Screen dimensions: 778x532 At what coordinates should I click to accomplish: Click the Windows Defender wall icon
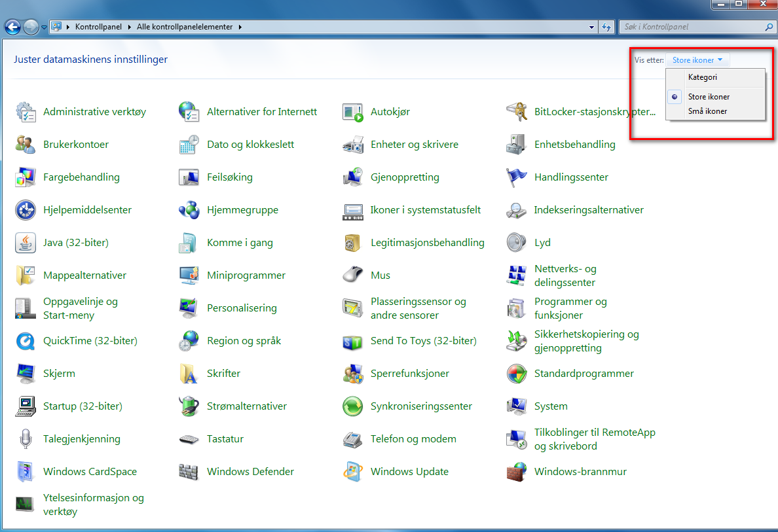tap(189, 472)
